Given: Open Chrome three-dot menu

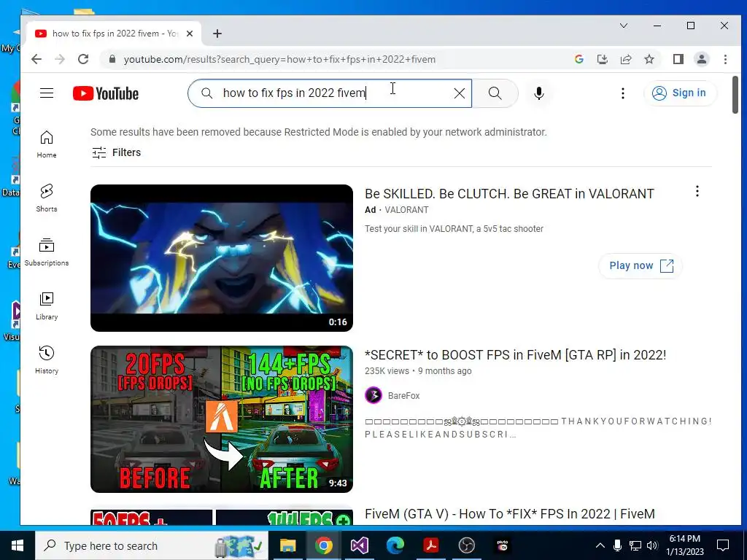Looking at the screenshot, I should (725, 59).
